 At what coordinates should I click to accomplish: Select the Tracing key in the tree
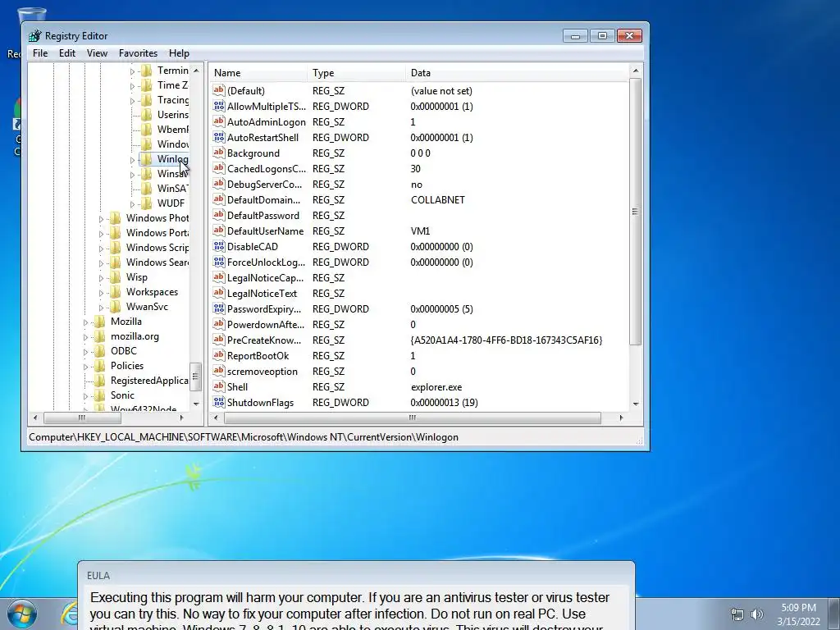(x=172, y=99)
